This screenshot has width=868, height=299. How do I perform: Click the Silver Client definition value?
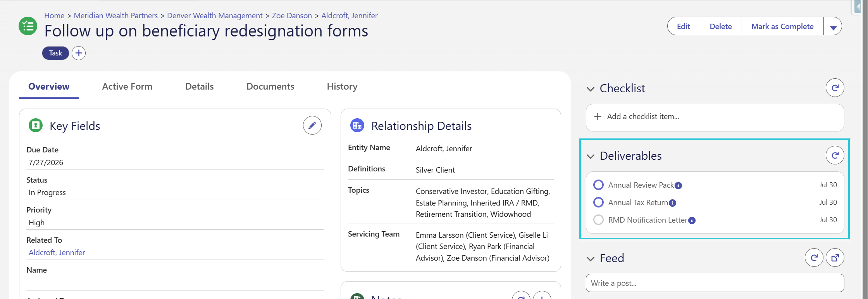435,170
